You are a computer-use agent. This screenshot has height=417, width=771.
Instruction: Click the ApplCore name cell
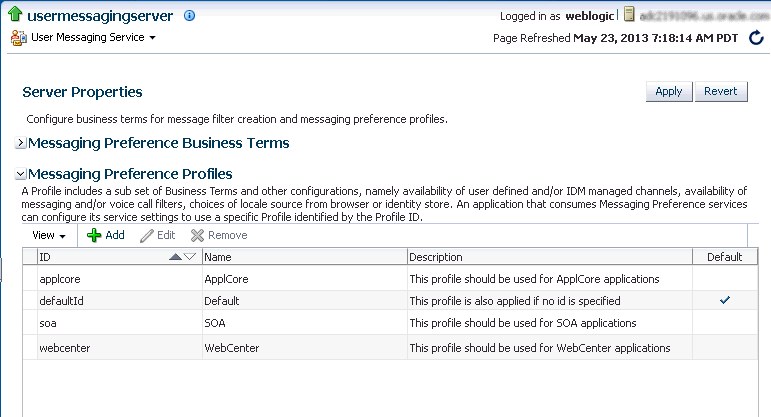coord(305,279)
